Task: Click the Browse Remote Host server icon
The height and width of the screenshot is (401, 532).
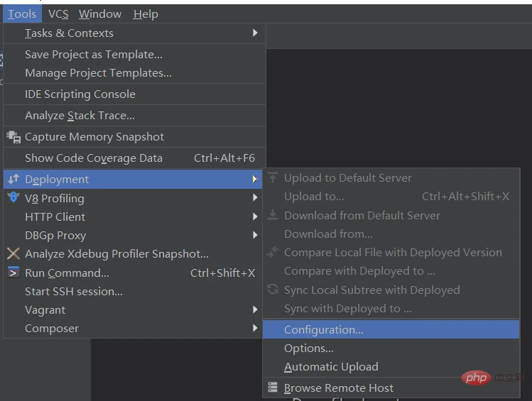Action: 273,388
